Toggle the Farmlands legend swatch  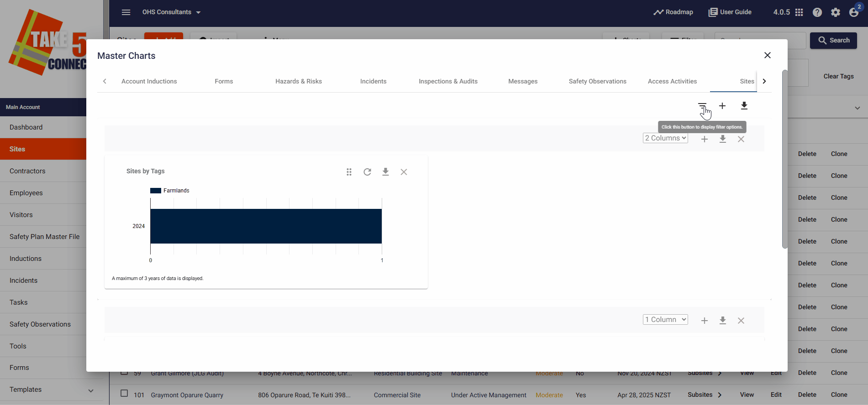point(156,191)
